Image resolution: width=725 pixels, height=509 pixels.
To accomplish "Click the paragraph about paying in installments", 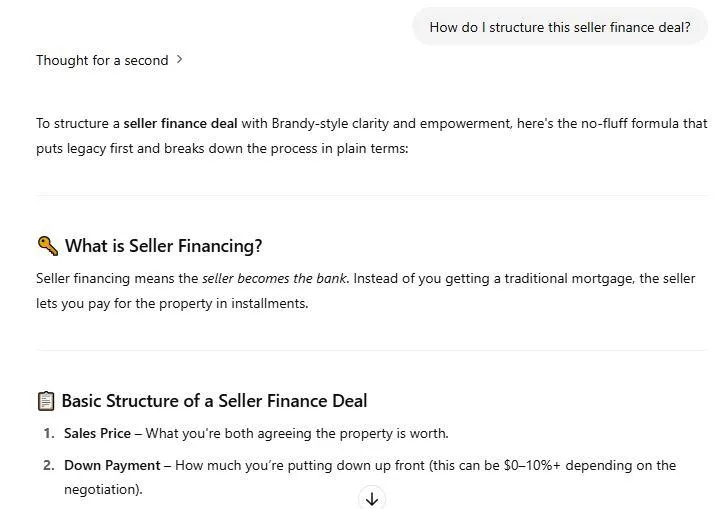I will tap(366, 291).
